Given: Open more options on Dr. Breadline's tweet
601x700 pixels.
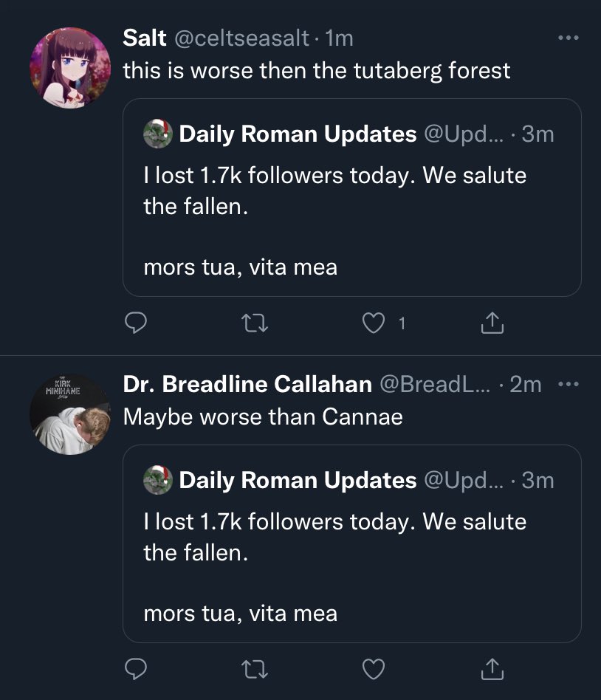Looking at the screenshot, I should 569,384.
